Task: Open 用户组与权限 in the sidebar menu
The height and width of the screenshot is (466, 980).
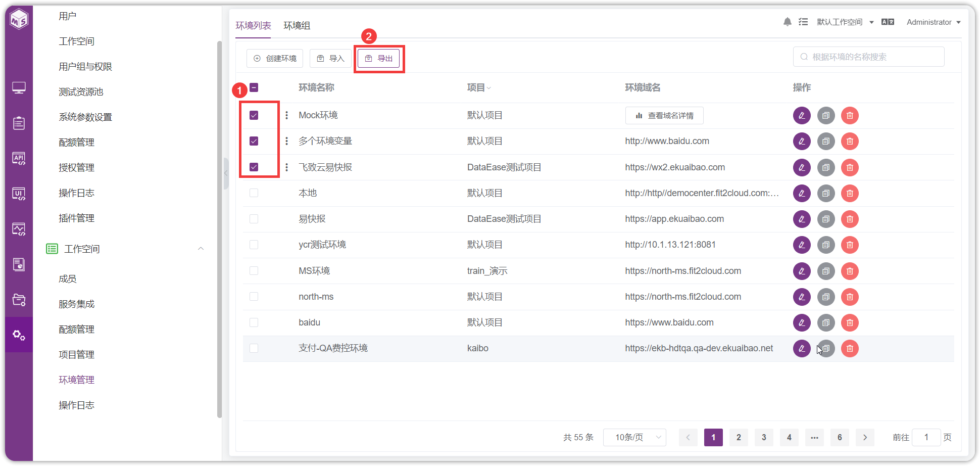Action: [85, 67]
